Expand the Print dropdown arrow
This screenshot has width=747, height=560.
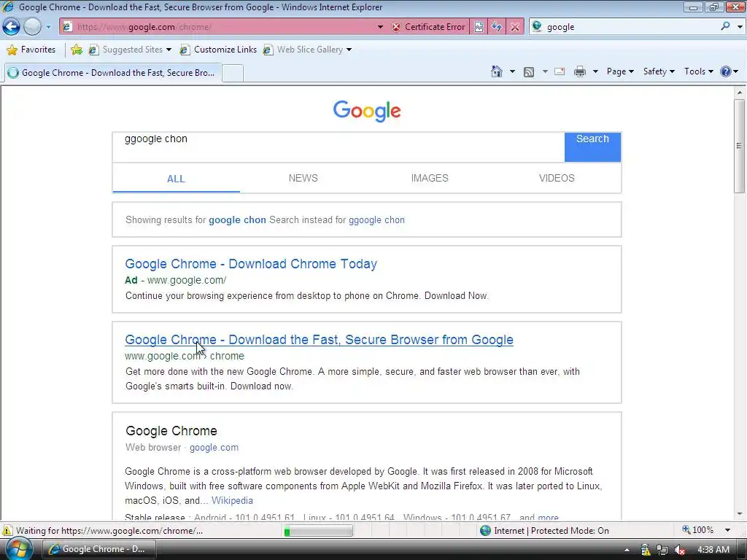click(595, 72)
